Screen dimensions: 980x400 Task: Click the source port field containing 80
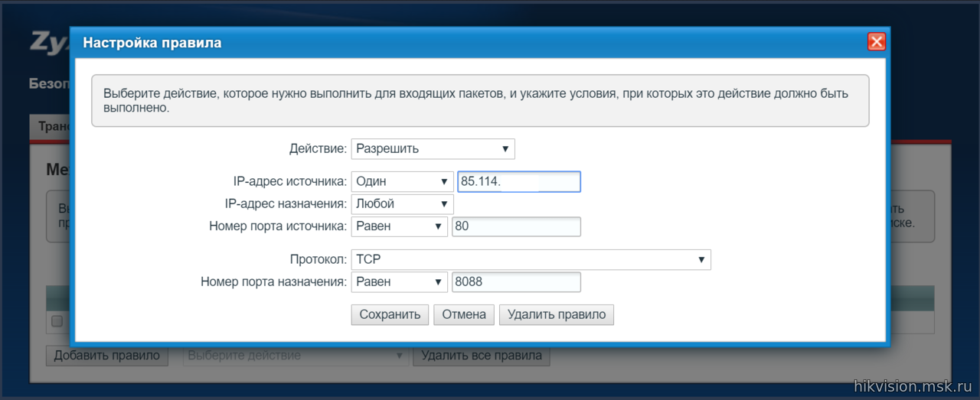click(516, 226)
